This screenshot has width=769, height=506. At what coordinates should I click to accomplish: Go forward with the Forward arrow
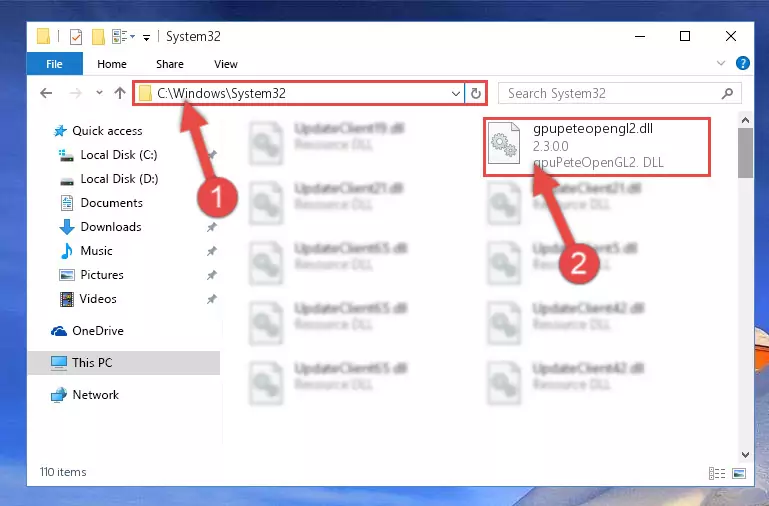point(76,93)
